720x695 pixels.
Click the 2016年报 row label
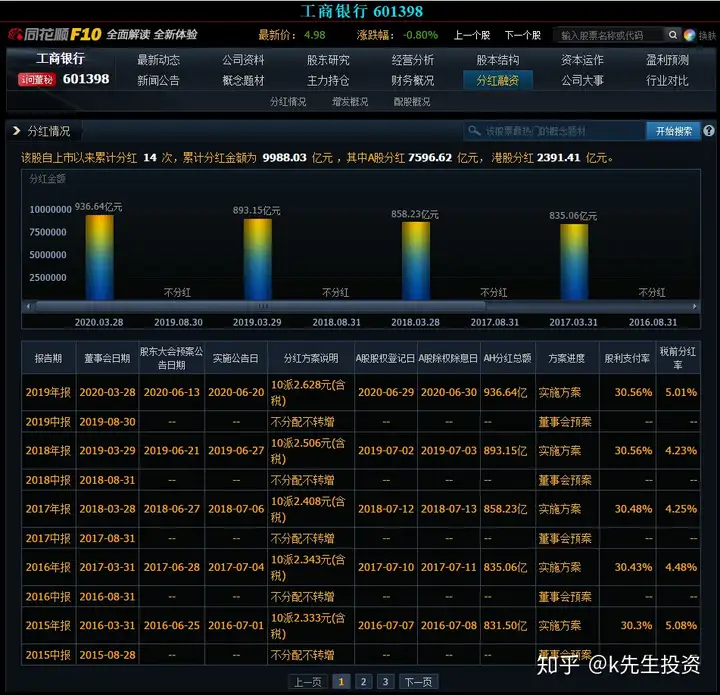point(48,567)
